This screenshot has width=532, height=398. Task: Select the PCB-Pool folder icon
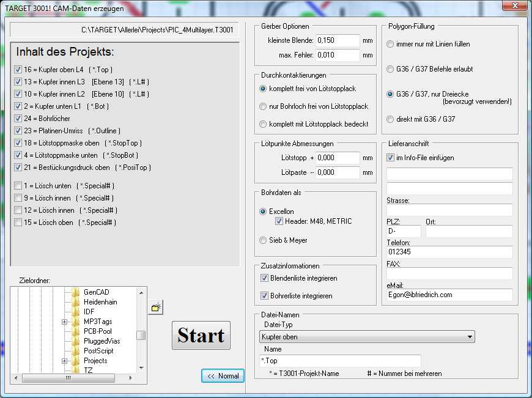click(76, 331)
